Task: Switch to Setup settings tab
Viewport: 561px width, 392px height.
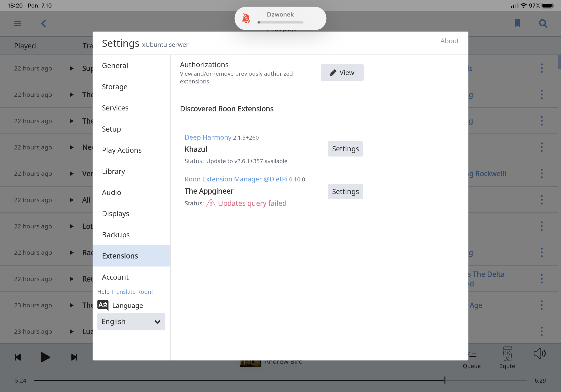Action: [132, 129]
